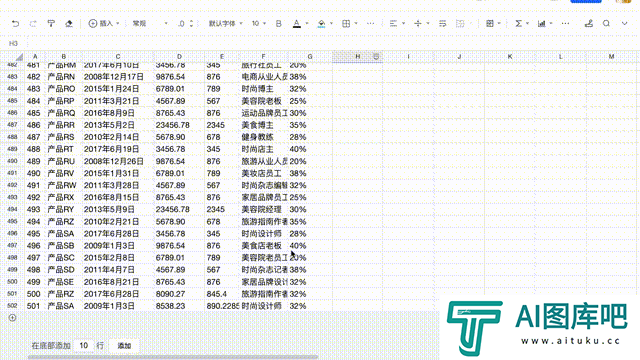
Task: Click the fill color bucket
Action: click(x=322, y=24)
